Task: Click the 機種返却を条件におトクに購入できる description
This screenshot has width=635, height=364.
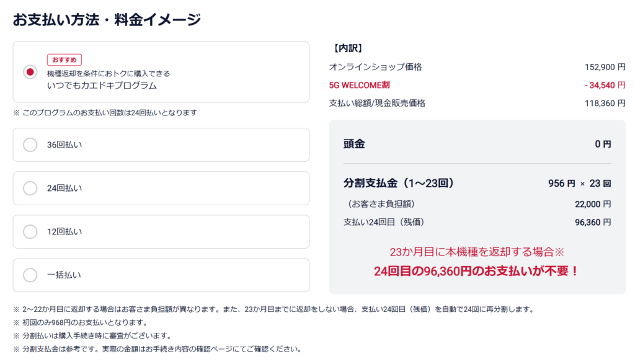Action: 109,73
